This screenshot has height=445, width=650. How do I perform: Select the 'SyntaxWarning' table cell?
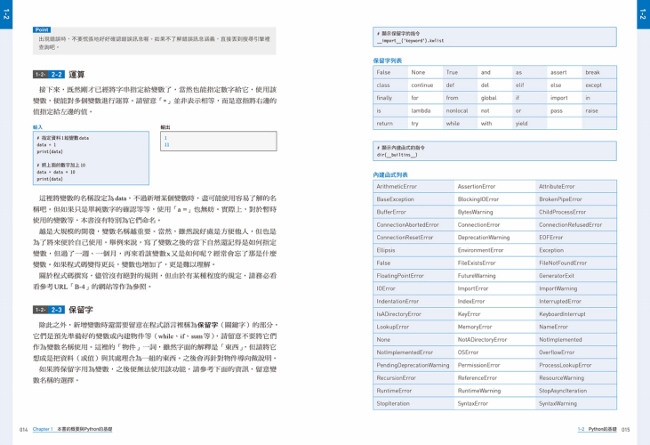(576, 404)
